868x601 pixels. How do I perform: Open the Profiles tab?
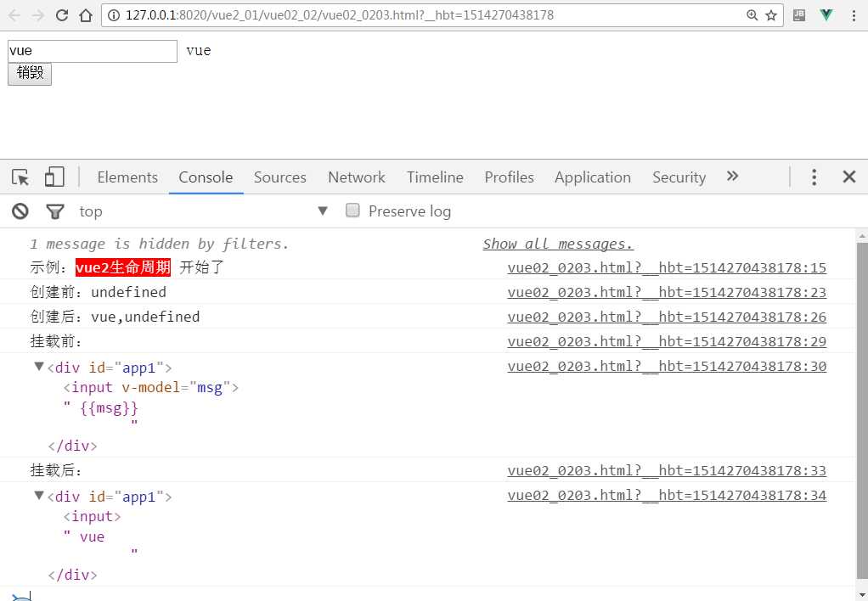(x=510, y=177)
